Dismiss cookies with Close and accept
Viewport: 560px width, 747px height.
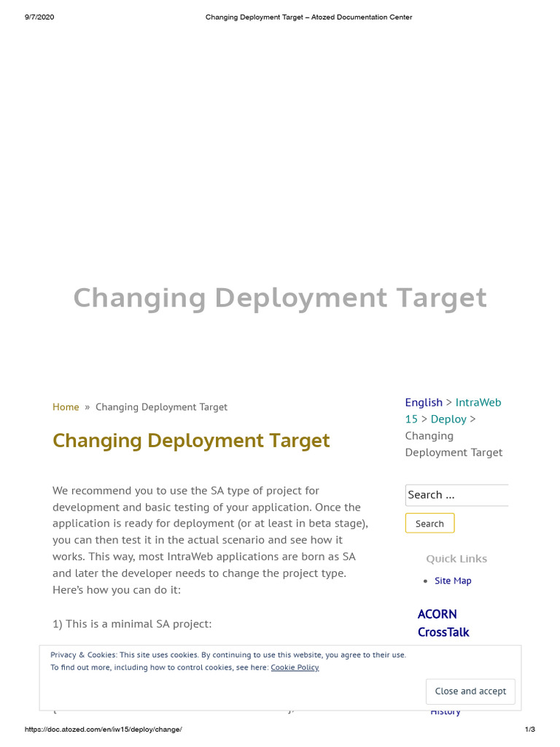[470, 692]
